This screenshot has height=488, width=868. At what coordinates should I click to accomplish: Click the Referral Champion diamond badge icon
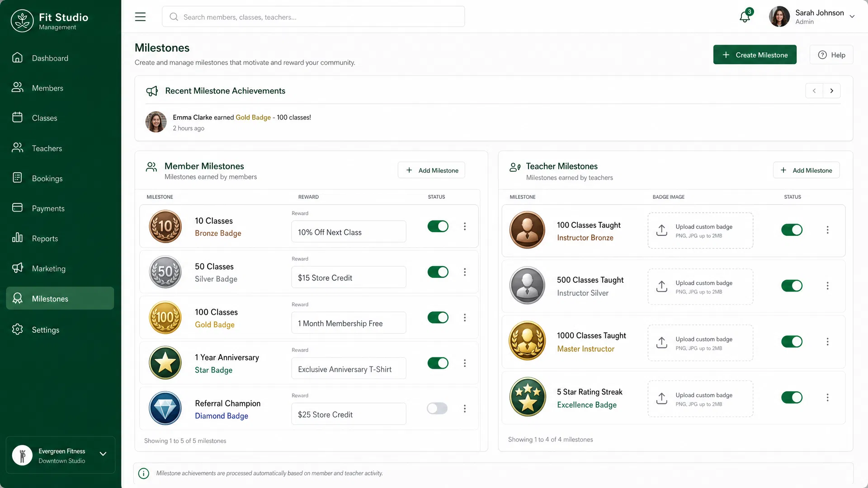tap(165, 408)
